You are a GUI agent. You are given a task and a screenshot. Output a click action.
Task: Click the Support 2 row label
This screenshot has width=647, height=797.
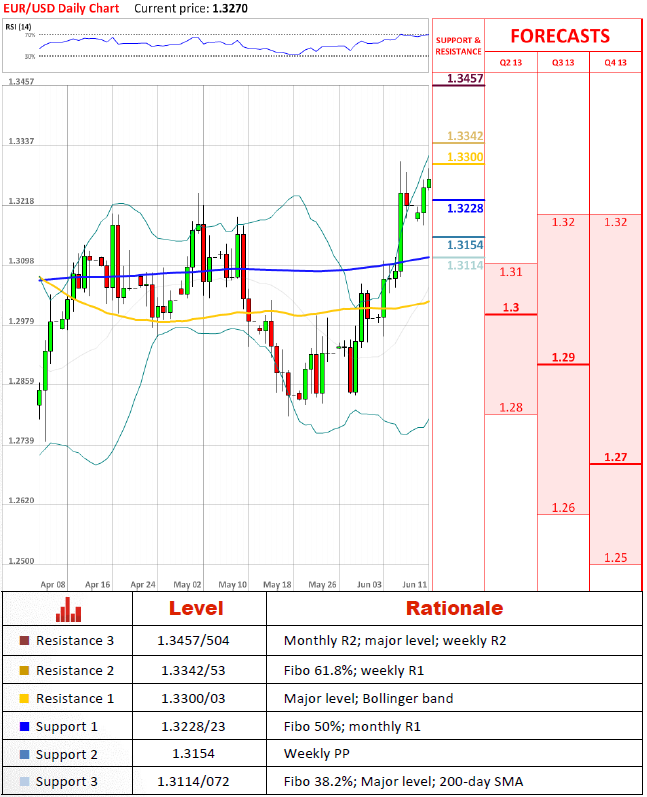tap(67, 755)
